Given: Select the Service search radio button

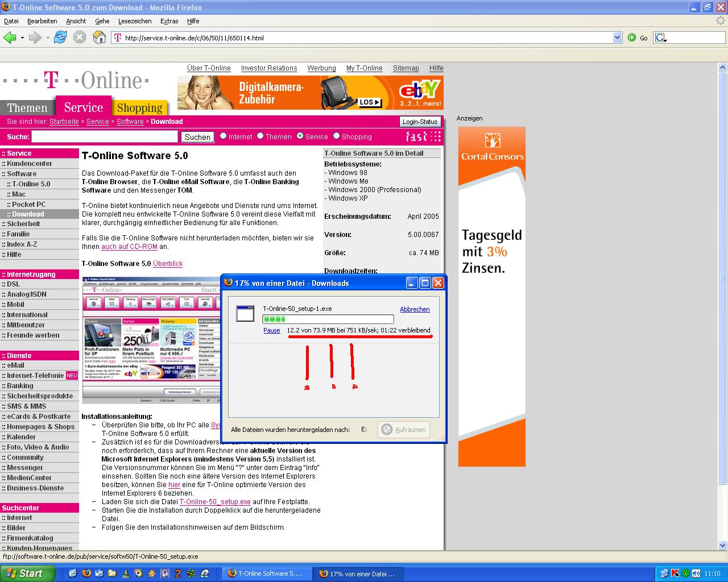Looking at the screenshot, I should [300, 136].
